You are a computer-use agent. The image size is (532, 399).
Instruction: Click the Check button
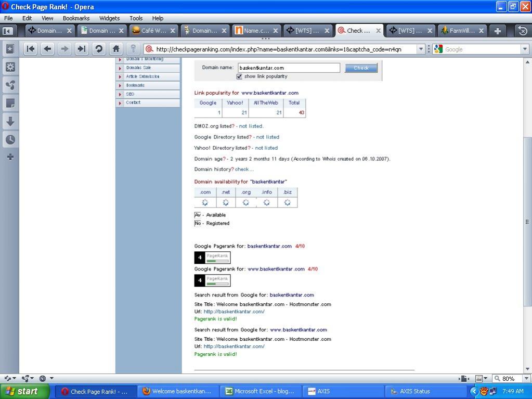(361, 68)
